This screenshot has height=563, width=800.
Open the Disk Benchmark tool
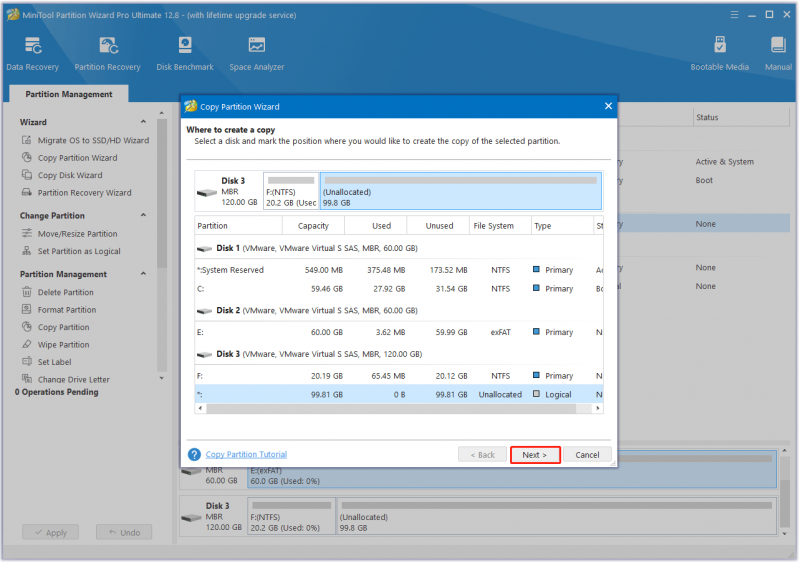coord(185,54)
